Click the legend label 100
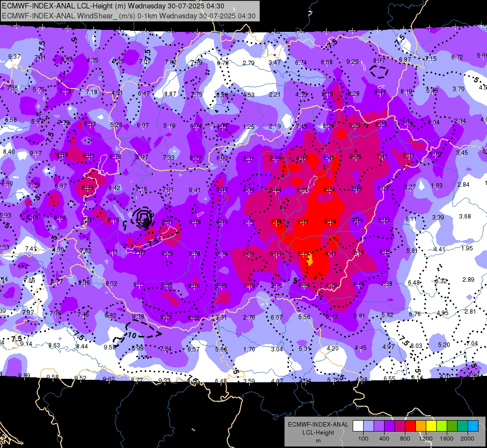 [363, 439]
